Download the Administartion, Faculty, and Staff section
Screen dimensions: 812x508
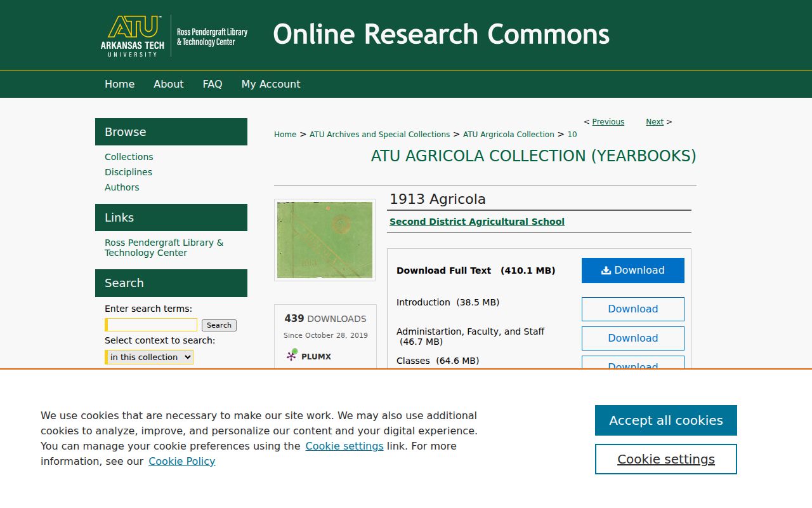(x=633, y=338)
